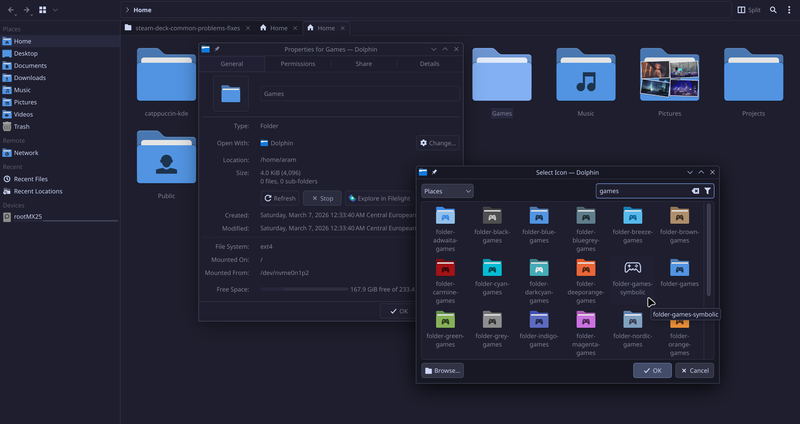This screenshot has width=800, height=424.
Task: Stop the folder size calculation
Action: (322, 198)
